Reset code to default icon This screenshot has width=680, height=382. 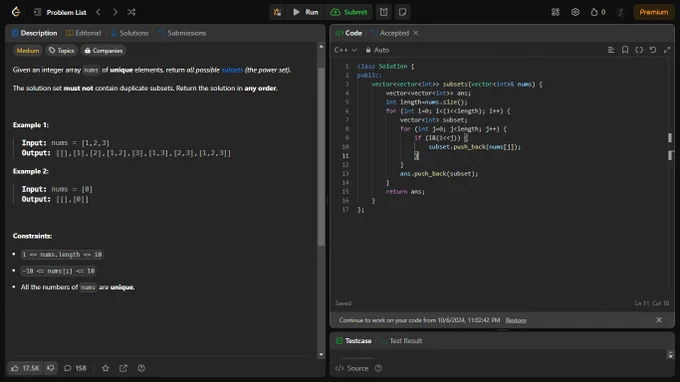(x=653, y=50)
